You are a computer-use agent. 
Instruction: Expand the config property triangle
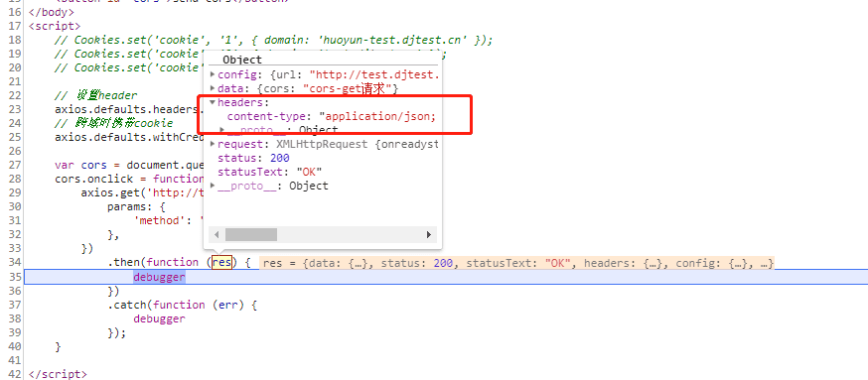click(x=213, y=74)
